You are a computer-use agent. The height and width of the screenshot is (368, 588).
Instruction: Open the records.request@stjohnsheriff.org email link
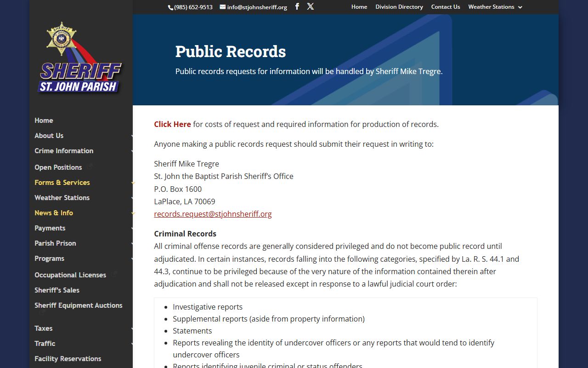tap(213, 214)
